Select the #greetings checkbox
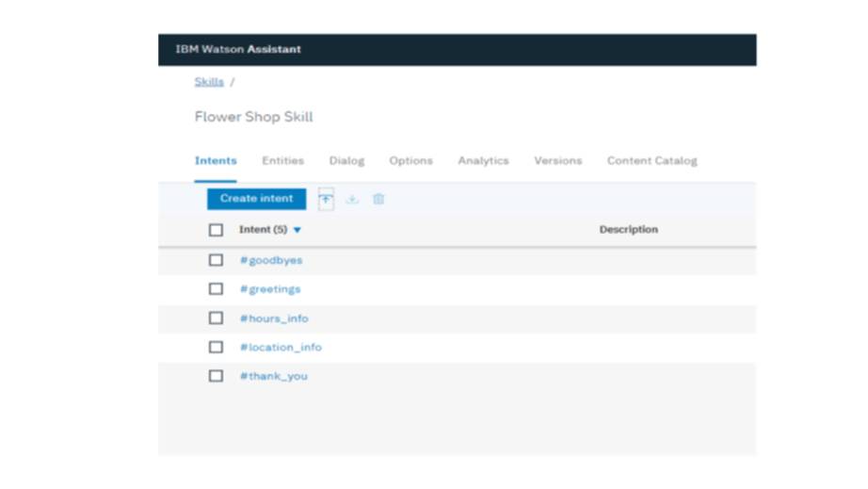Image resolution: width=868 pixels, height=489 pixels. point(216,289)
